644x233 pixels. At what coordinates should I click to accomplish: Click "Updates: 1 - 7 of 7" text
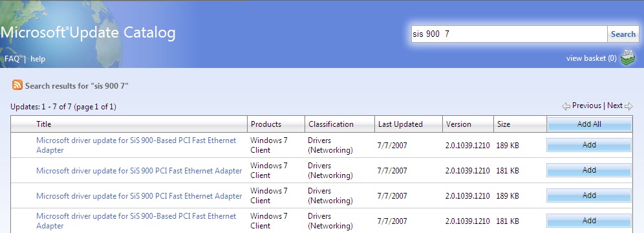click(41, 107)
